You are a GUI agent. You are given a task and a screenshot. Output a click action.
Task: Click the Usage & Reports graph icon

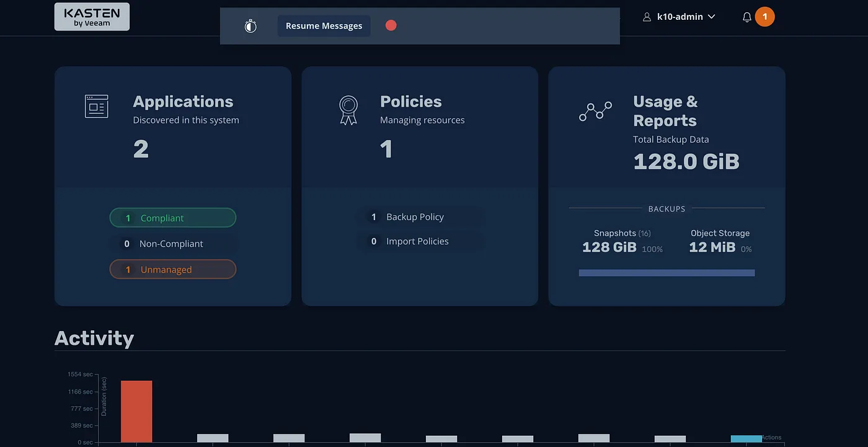[595, 112]
